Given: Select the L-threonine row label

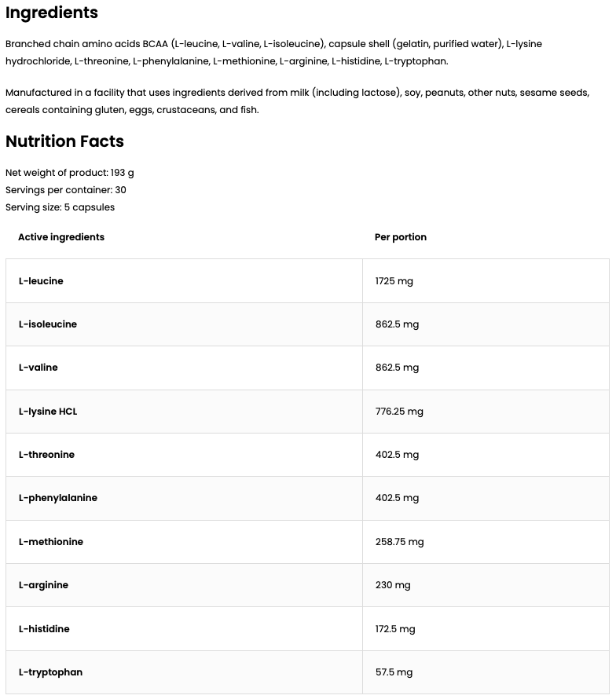Looking at the screenshot, I should click(46, 455).
